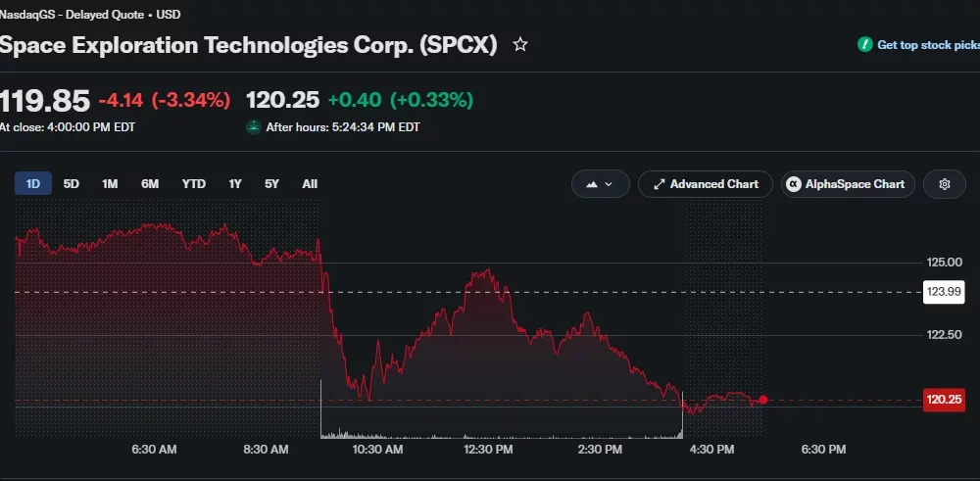The height and width of the screenshot is (481, 980).
Task: Click the 120.25 red price label
Action: point(944,400)
